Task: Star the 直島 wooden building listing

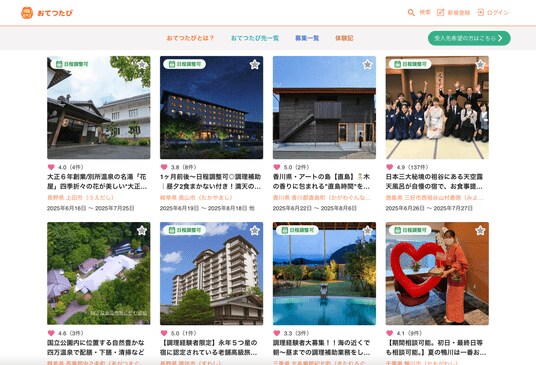Action: 367,64
